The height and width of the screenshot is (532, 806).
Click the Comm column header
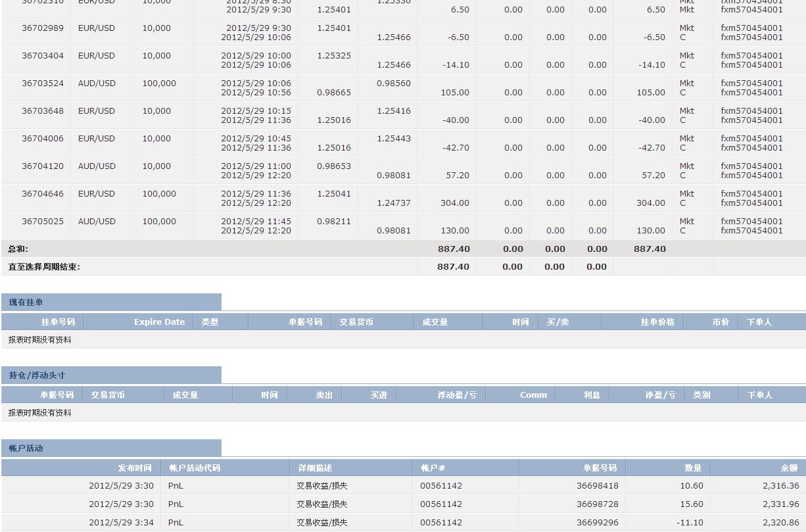click(x=533, y=395)
